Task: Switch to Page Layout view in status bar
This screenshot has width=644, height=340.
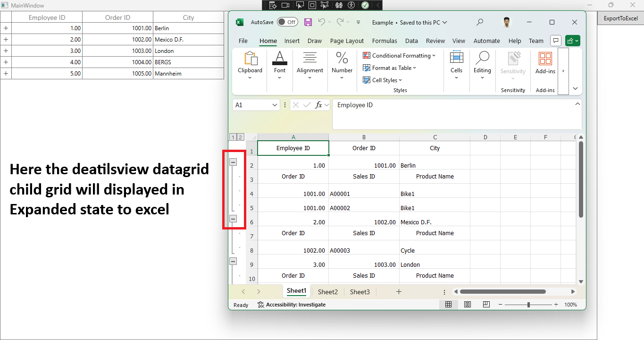Action: pos(468,305)
